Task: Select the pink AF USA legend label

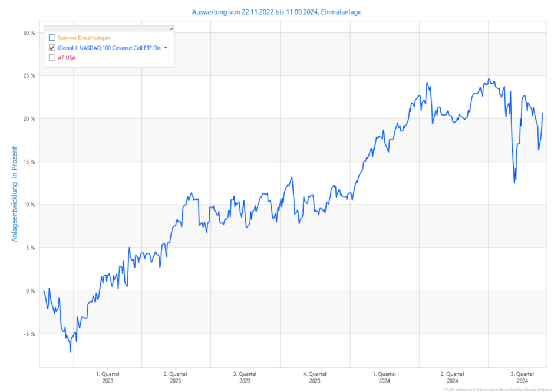Action: [67, 58]
